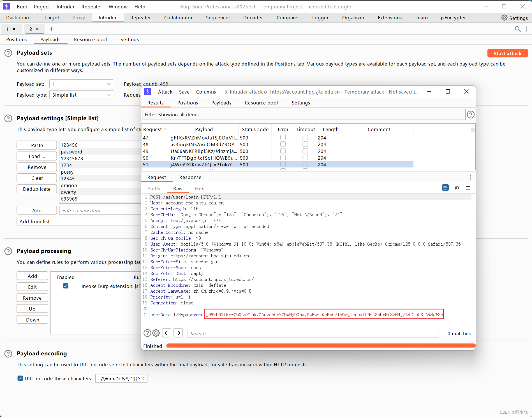Image resolution: width=532 pixels, height=417 pixels.
Task: Open the Filter: Showing all items bar
Action: [x=304, y=114]
